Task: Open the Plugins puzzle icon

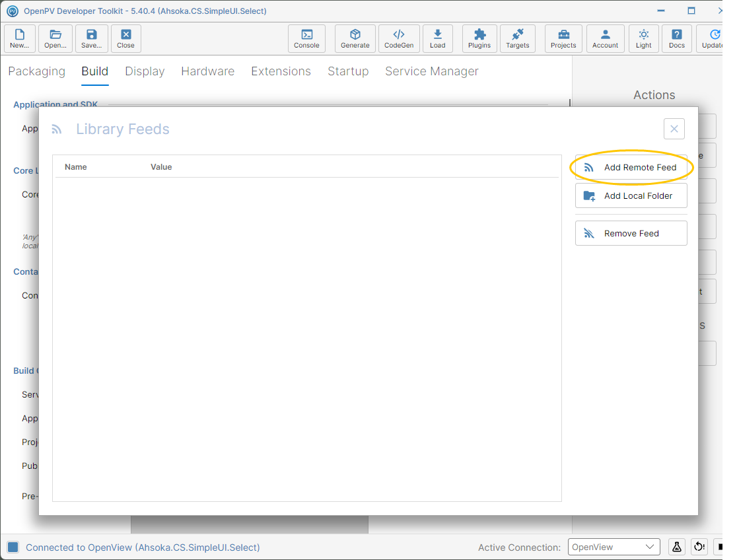Action: pos(479,38)
